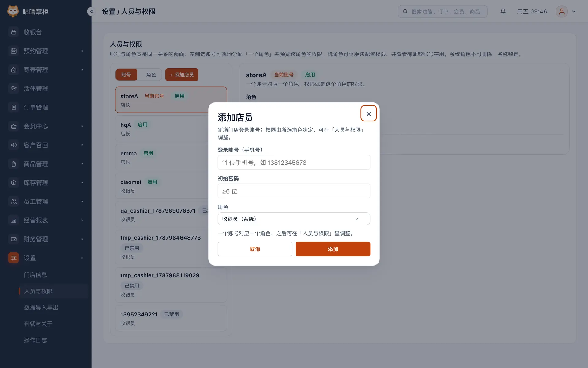Expand the 预约管理 submenu arrow
The image size is (588, 368).
pos(82,51)
